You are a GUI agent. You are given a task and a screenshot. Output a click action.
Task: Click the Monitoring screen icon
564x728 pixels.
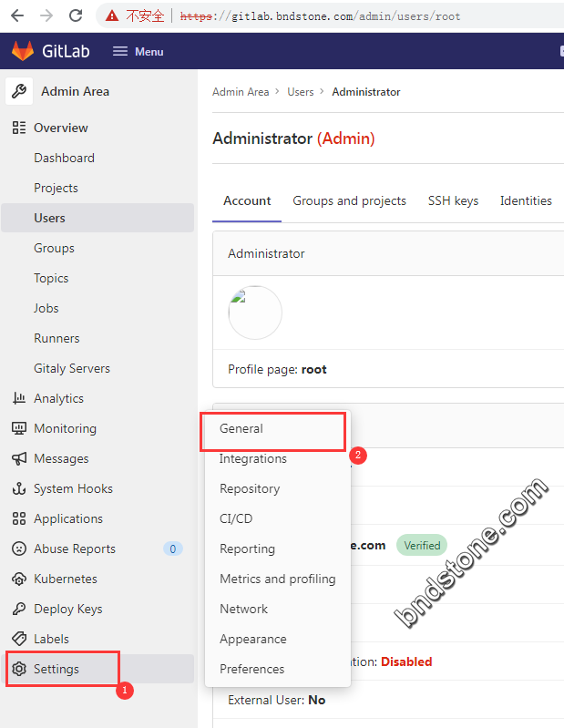click(x=19, y=428)
